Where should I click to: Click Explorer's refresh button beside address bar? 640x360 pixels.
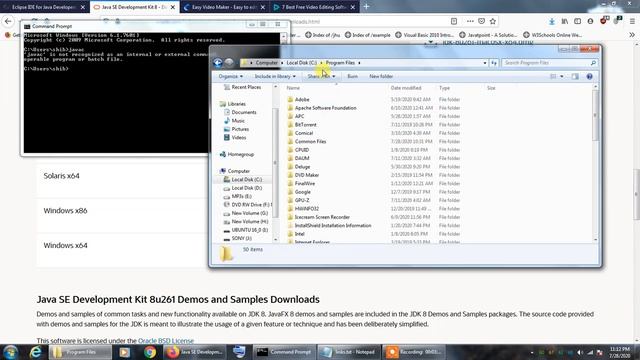coord(494,63)
